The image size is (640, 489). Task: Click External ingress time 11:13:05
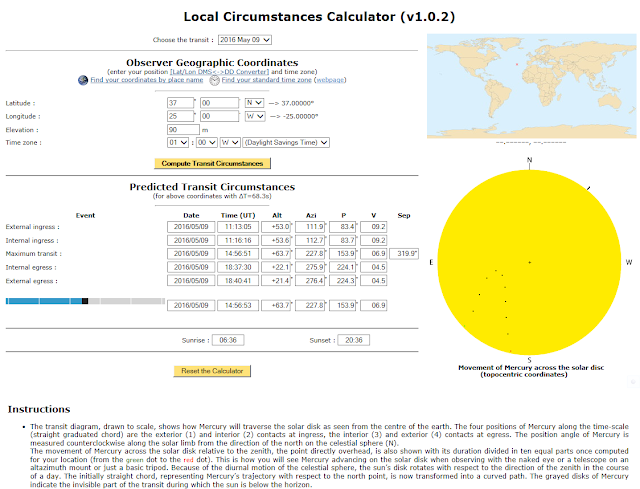[x=238, y=227]
